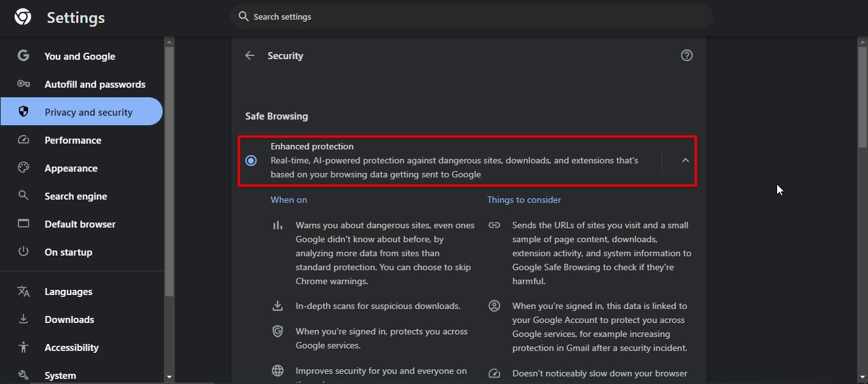Click the Appearance palette icon
The height and width of the screenshot is (384, 868).
[x=24, y=168]
